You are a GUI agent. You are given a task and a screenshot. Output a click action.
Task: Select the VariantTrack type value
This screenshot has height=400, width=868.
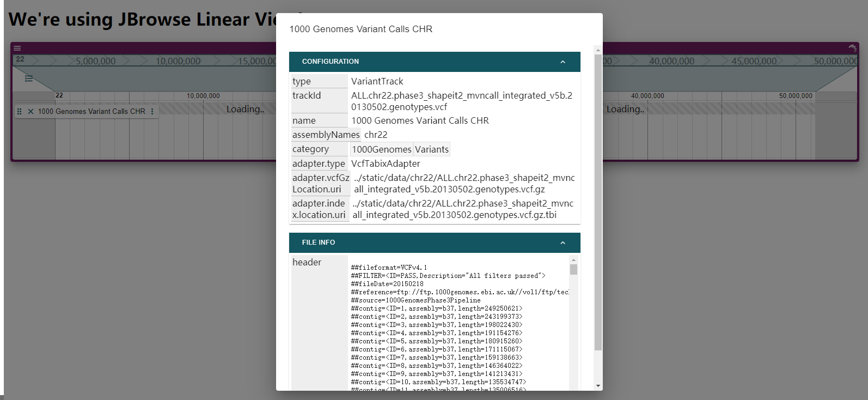point(377,81)
